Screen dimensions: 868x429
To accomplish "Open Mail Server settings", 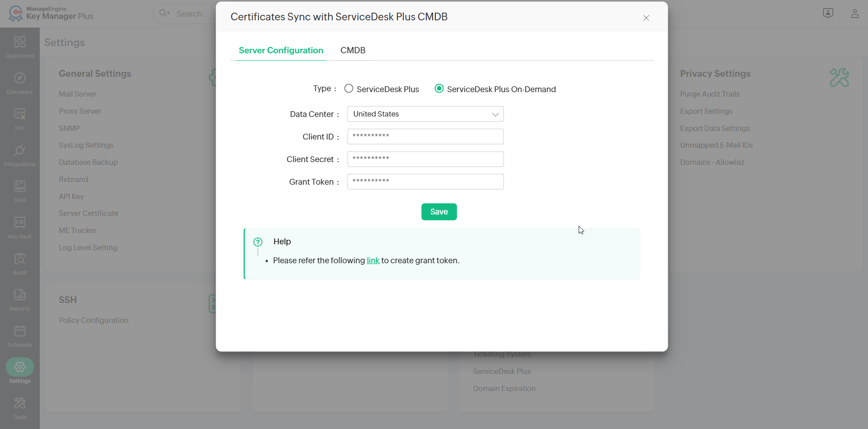I will 78,94.
